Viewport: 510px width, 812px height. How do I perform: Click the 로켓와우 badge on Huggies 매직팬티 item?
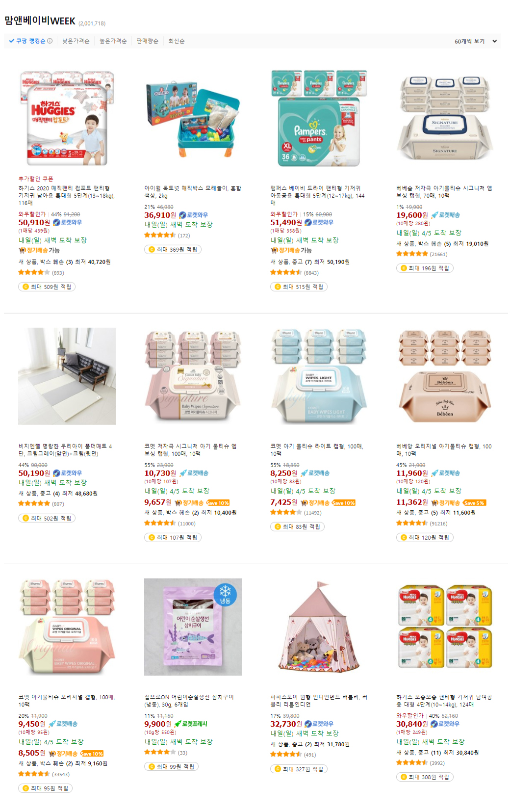point(67,223)
